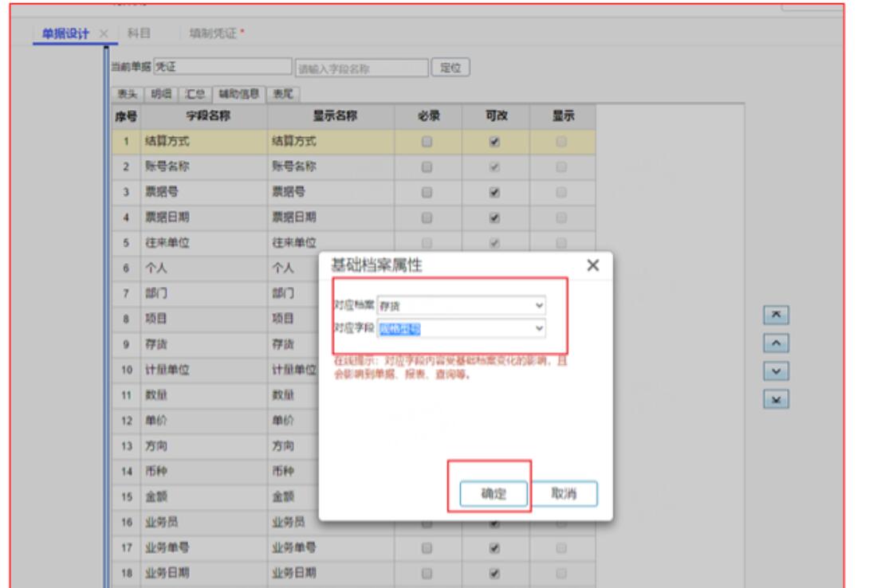
Task: Click the 请输入字段名称 search field
Action: [x=362, y=68]
